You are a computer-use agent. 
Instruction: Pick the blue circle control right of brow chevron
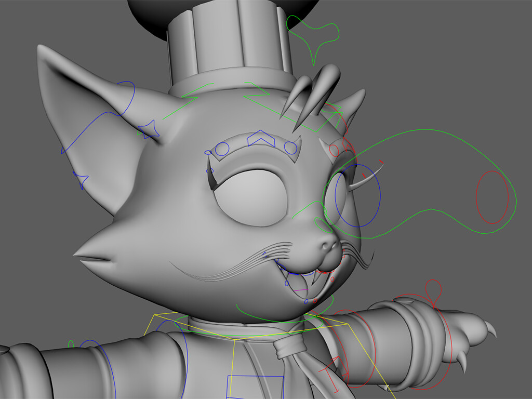[x=290, y=148]
